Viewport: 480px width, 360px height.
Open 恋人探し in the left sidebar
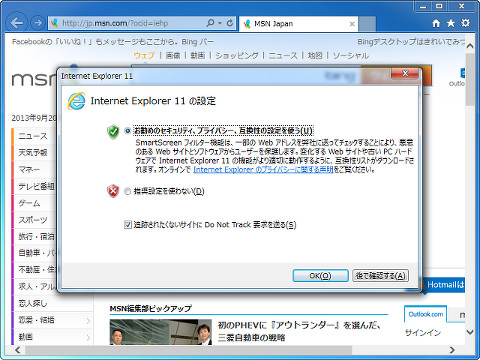point(33,303)
